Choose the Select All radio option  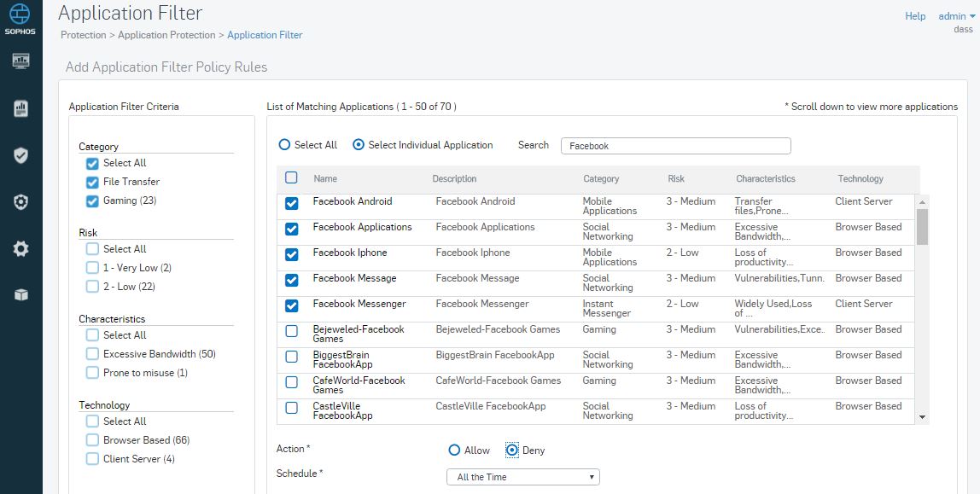(x=284, y=145)
